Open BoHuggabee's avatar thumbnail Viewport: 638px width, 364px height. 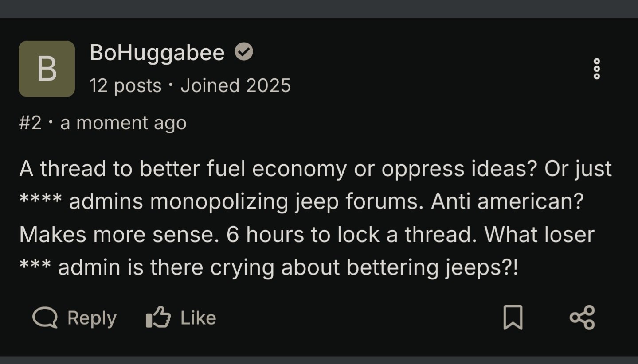[47, 69]
